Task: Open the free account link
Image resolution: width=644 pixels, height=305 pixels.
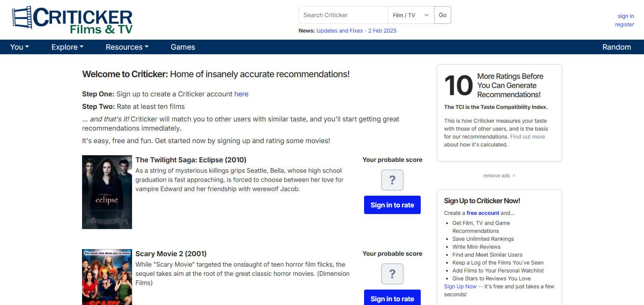Action: click(483, 213)
